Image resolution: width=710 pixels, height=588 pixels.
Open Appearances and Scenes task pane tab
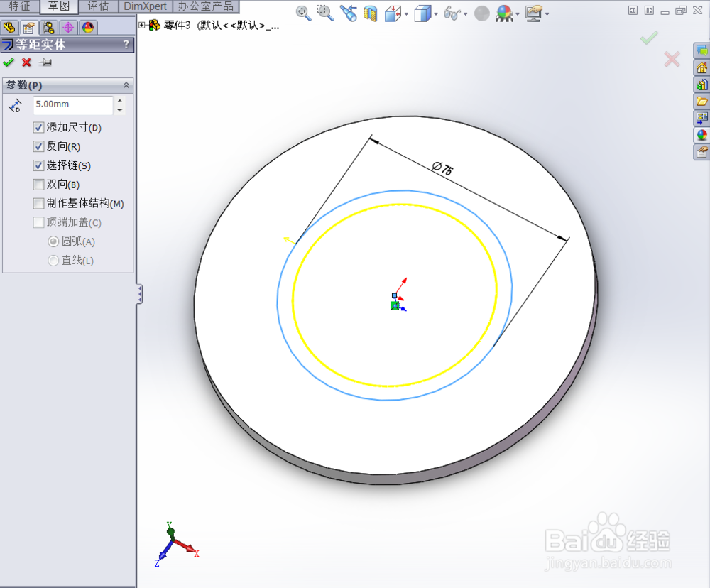[701, 135]
